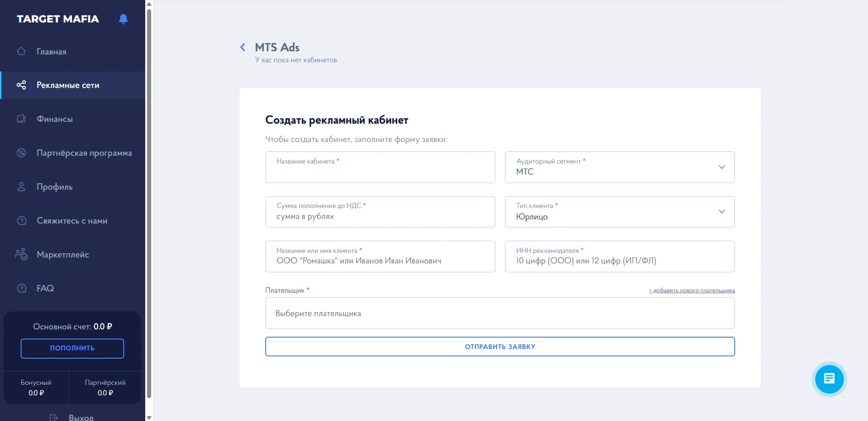This screenshot has height=421, width=868.
Task: Open Партнёрская программа in the sidebar
Action: click(73, 153)
